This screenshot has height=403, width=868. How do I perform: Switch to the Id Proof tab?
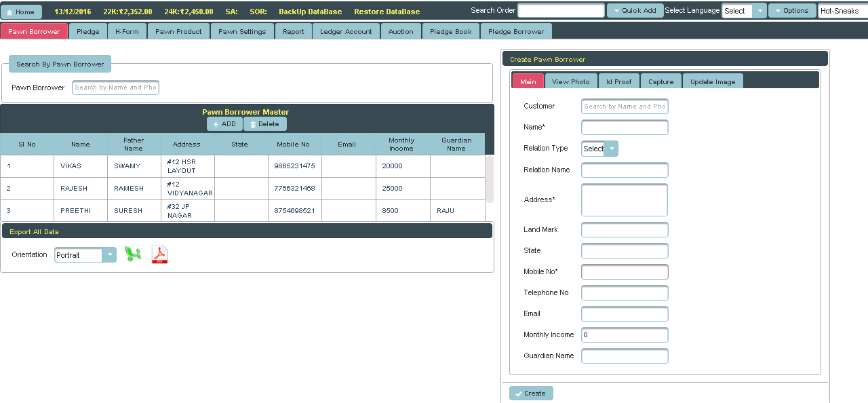(x=618, y=81)
